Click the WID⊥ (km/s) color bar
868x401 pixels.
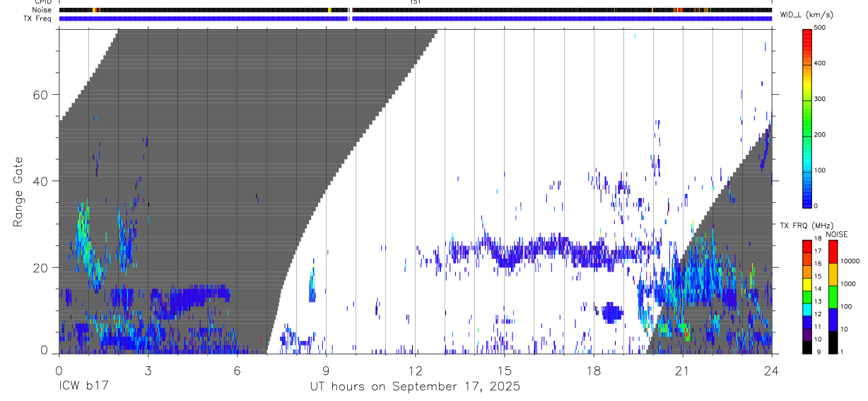click(807, 117)
